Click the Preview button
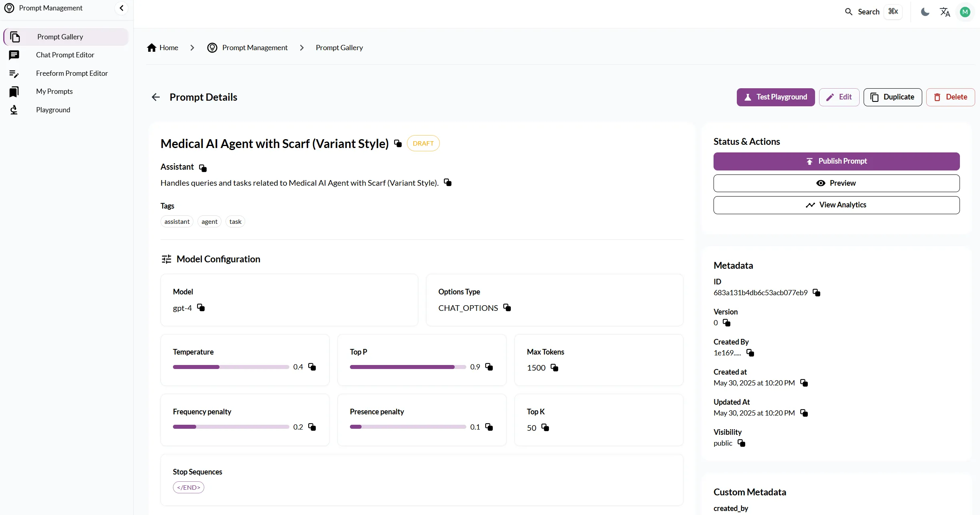This screenshot has height=515, width=980. click(x=836, y=183)
